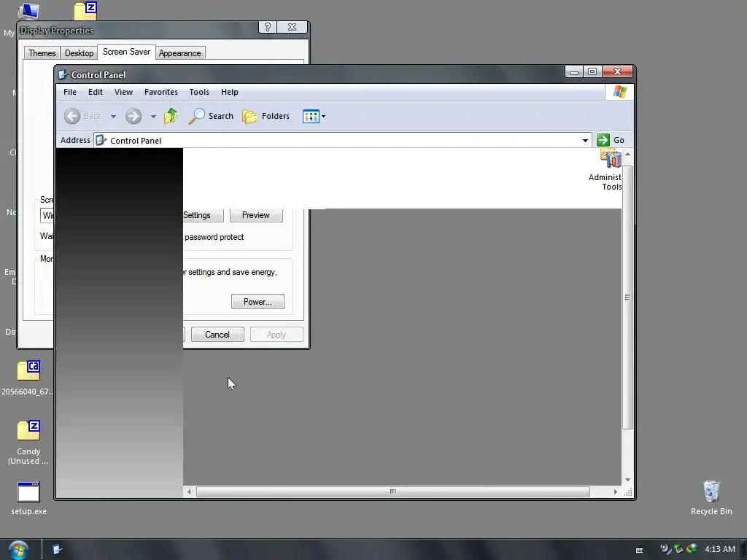Open the address bar dropdown

tap(585, 141)
